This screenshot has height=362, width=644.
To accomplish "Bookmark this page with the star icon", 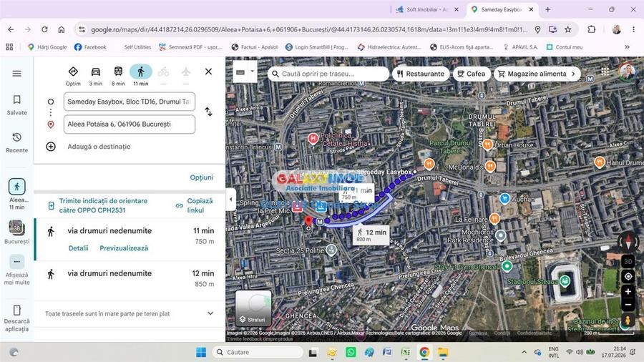I will click(x=567, y=29).
